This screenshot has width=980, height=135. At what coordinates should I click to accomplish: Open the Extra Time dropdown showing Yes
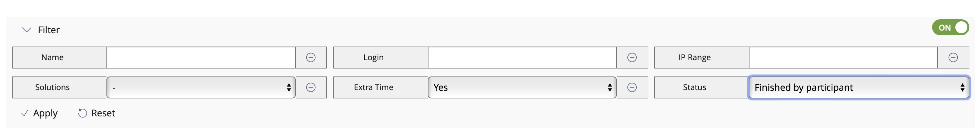(x=522, y=87)
